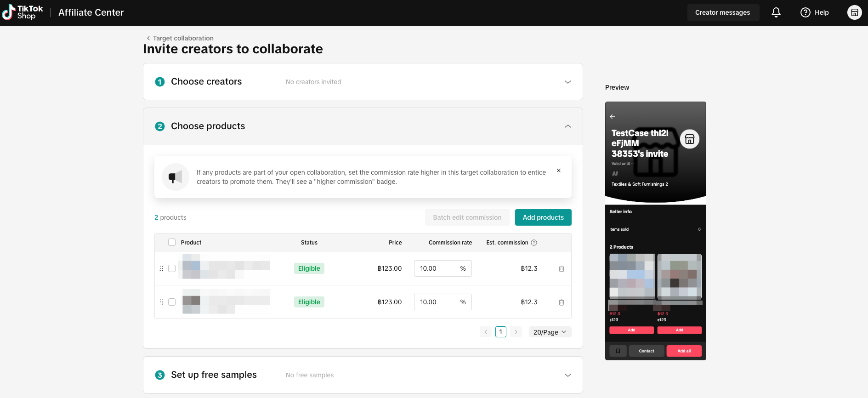This screenshot has width=868, height=398.
Task: Open the notifications bell icon
Action: pyautogui.click(x=776, y=12)
